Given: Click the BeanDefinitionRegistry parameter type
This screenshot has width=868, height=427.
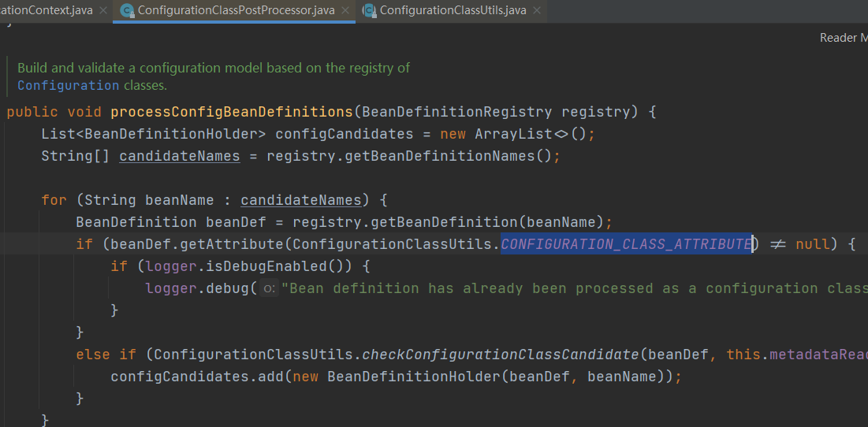Looking at the screenshot, I should click(x=456, y=113).
